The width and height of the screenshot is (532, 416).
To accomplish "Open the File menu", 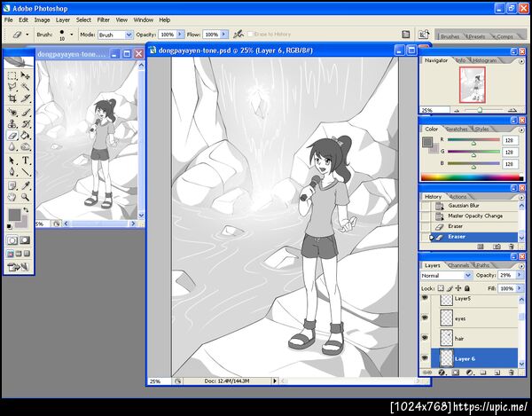I will pos(9,20).
